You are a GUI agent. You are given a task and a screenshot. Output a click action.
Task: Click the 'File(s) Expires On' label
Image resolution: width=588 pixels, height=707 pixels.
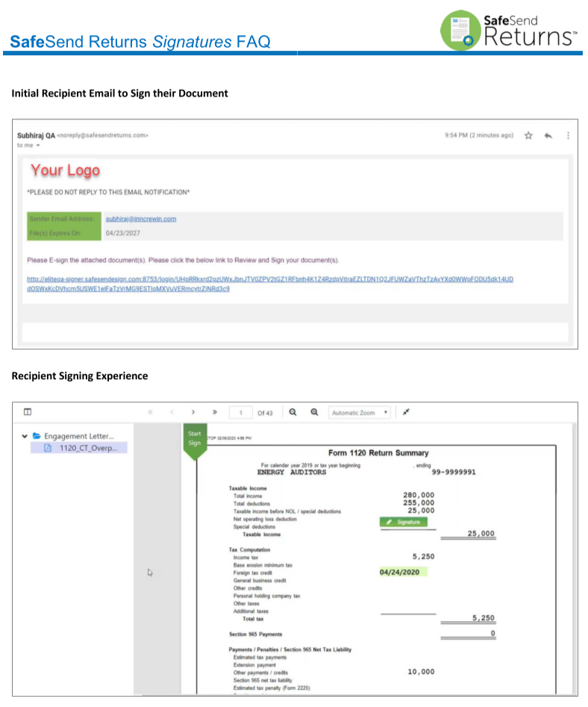click(x=55, y=233)
